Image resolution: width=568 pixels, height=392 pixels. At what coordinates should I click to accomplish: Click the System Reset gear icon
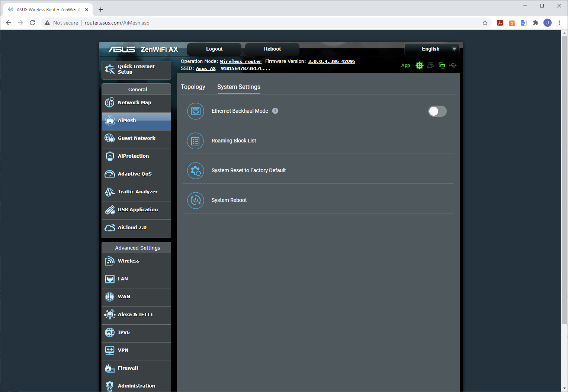[x=196, y=171]
